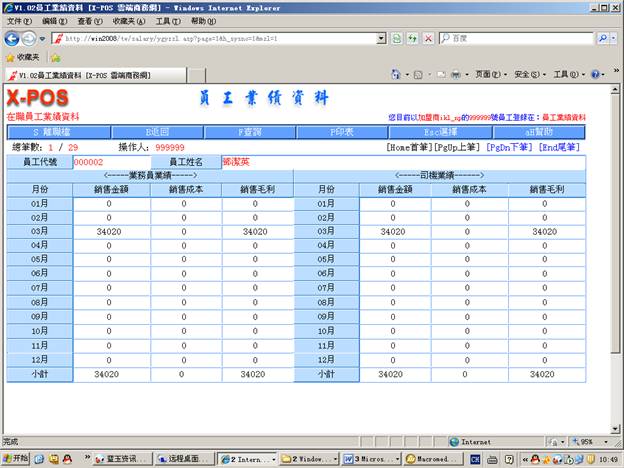Click the Favorites star icon
This screenshot has height=468, width=624.
10,57
